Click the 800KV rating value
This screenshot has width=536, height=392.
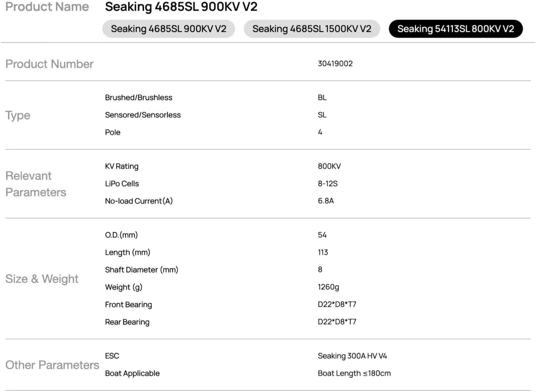point(329,166)
